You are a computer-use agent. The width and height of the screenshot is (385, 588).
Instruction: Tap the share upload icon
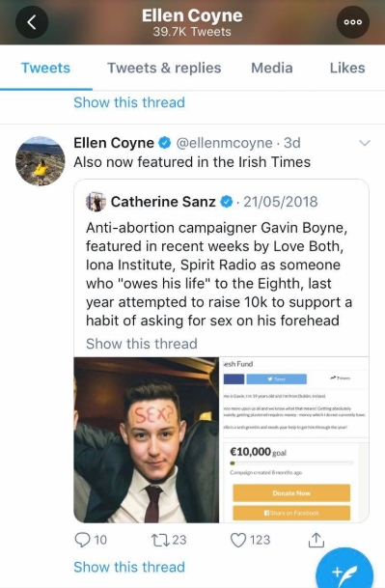pos(316,540)
